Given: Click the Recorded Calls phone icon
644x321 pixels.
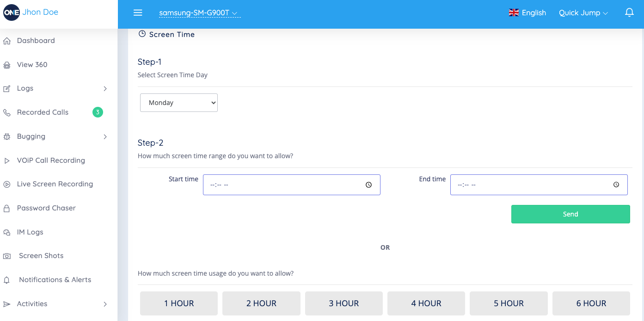Looking at the screenshot, I should 7,113.
